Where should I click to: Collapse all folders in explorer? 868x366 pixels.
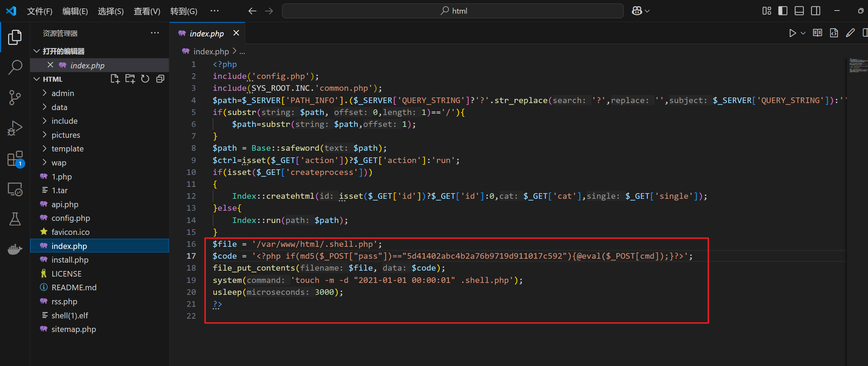(160, 79)
